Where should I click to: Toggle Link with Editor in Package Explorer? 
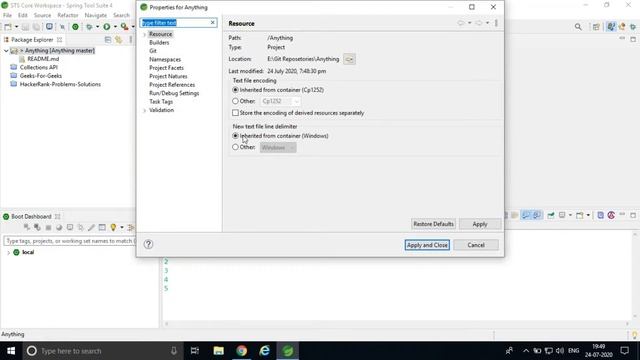(118, 40)
